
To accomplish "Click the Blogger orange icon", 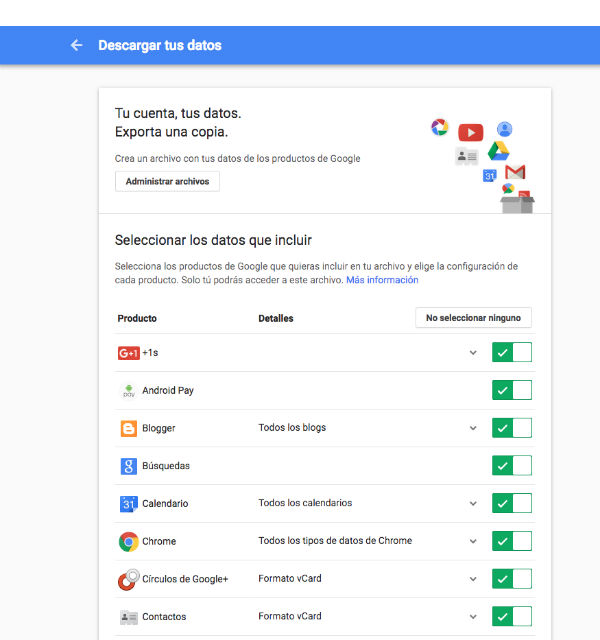I will pyautogui.click(x=129, y=428).
